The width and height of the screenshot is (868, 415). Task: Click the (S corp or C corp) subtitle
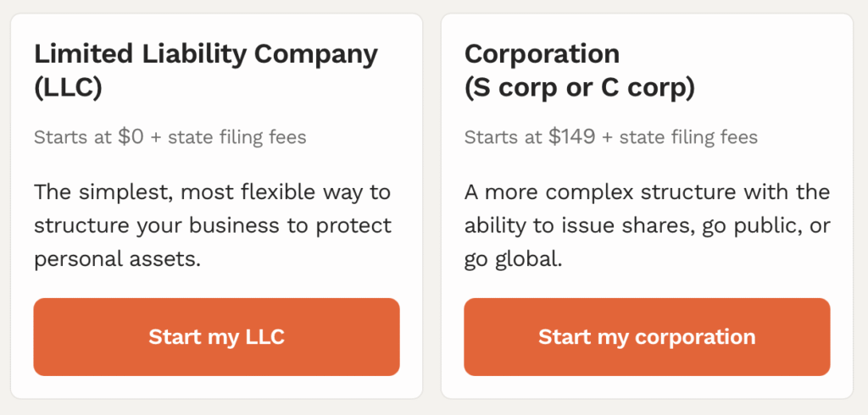pos(579,89)
